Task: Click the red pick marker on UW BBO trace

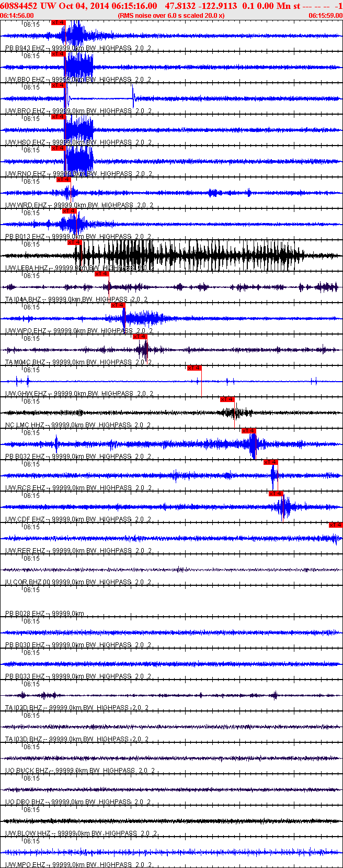Action: point(58,54)
